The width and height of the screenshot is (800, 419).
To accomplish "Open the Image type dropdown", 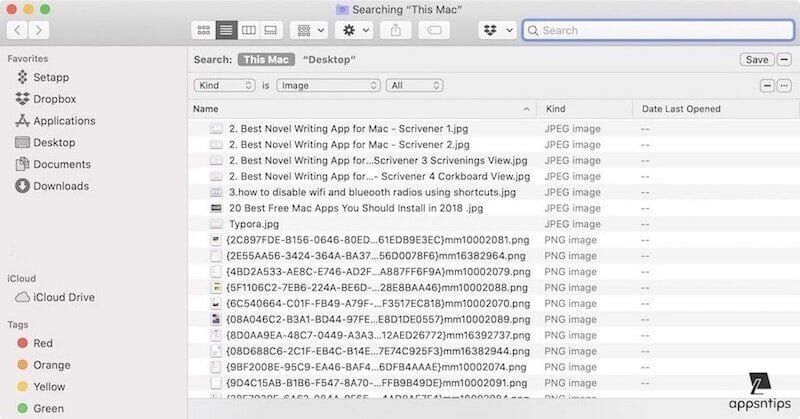I will coord(328,86).
